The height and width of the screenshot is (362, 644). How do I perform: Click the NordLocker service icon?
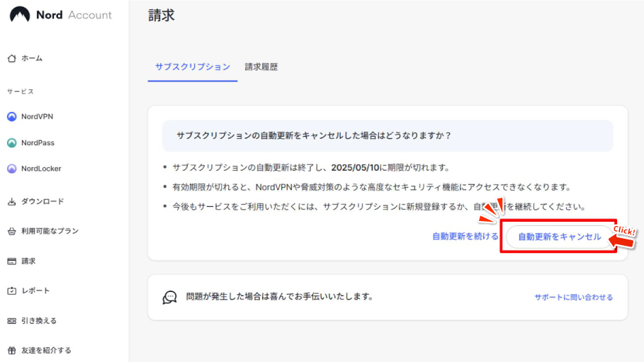click(11, 169)
